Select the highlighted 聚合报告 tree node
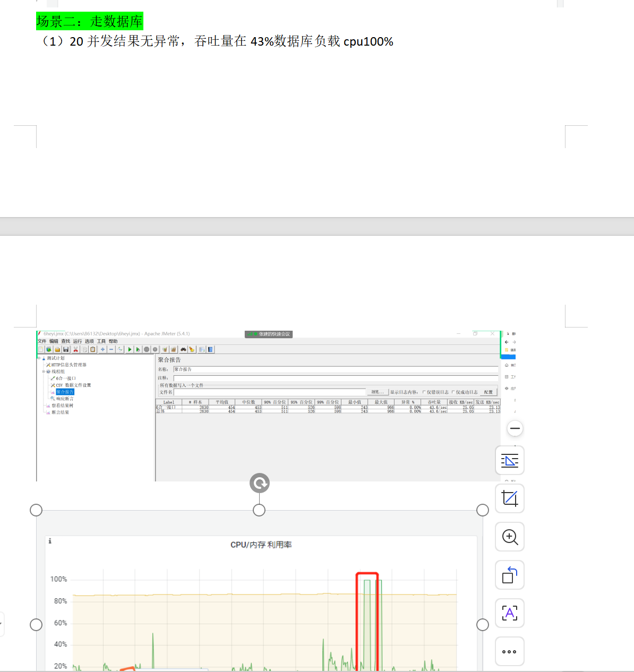This screenshot has width=634, height=672. 65,392
